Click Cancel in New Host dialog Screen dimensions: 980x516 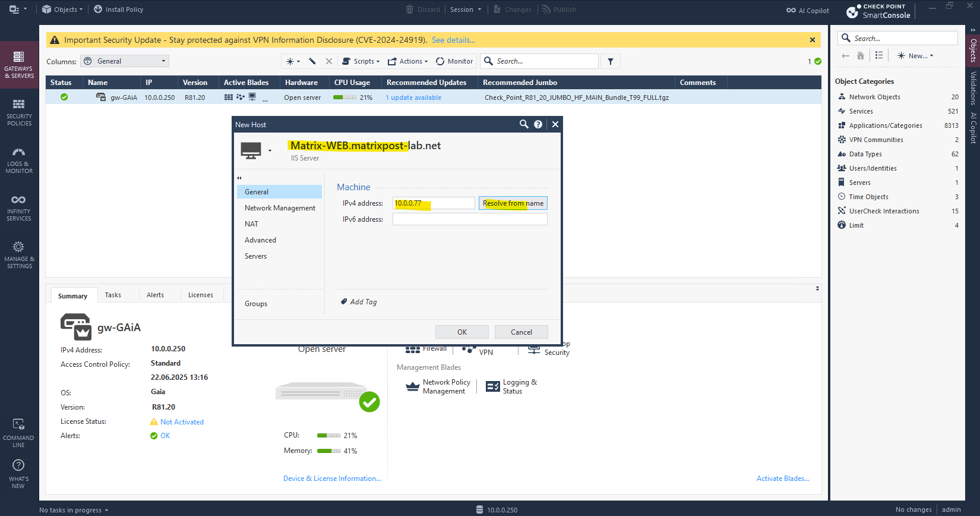tap(521, 332)
